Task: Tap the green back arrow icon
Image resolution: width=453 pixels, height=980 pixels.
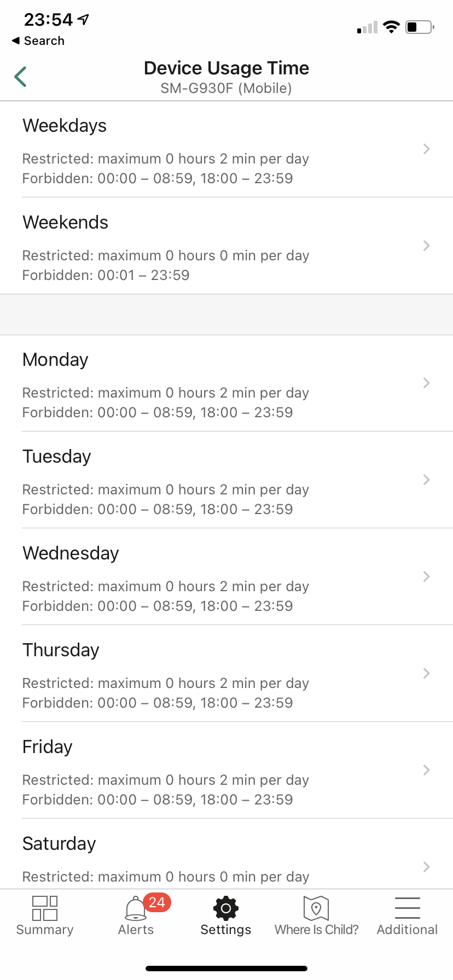Action: coord(21,77)
